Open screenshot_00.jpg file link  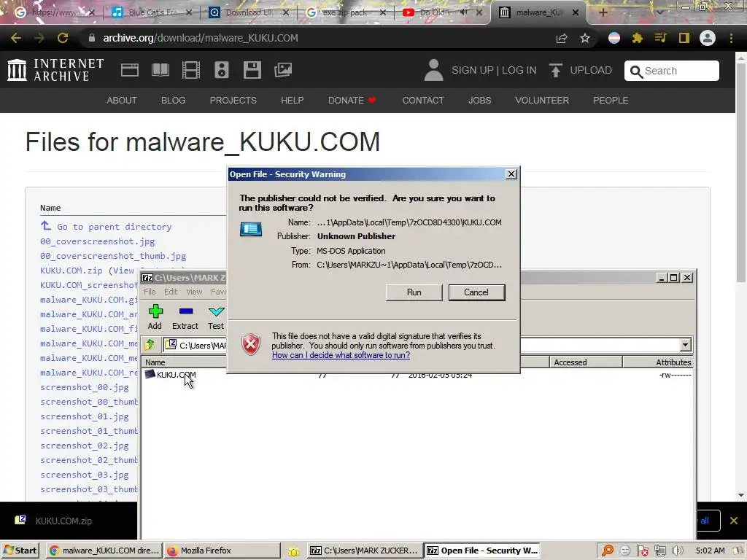85,387
